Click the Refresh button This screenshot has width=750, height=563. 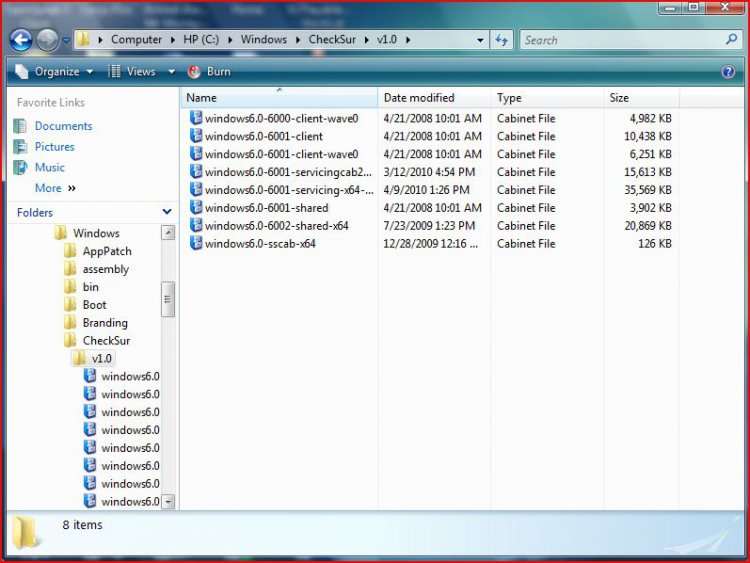point(502,40)
